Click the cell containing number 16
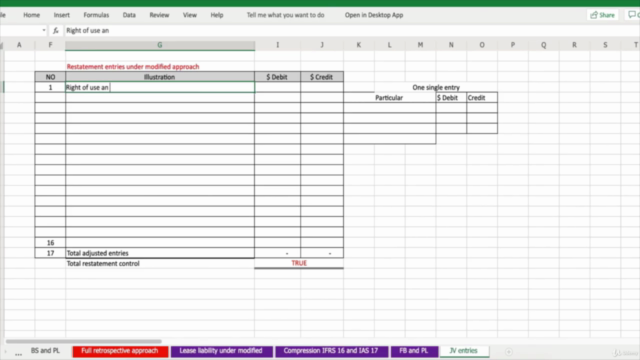The image size is (640, 360). [50, 242]
